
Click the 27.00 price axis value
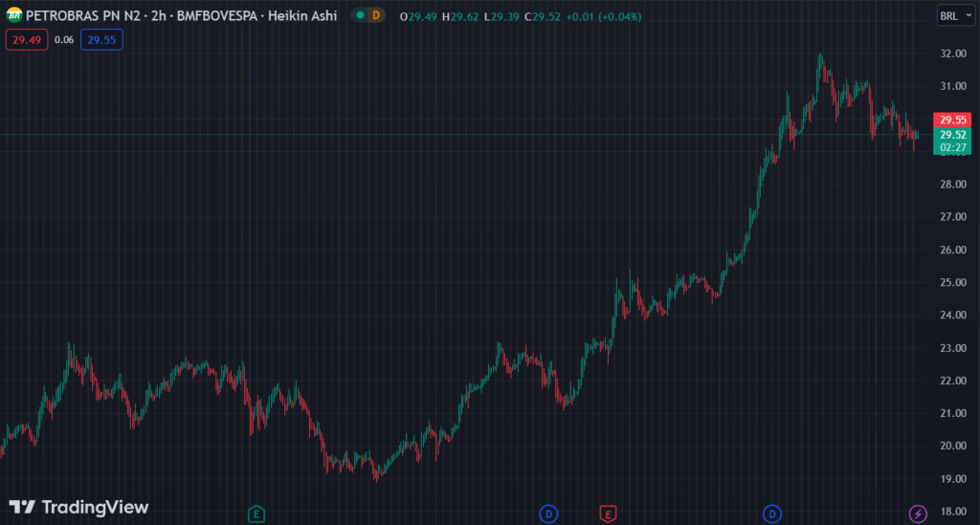click(953, 217)
